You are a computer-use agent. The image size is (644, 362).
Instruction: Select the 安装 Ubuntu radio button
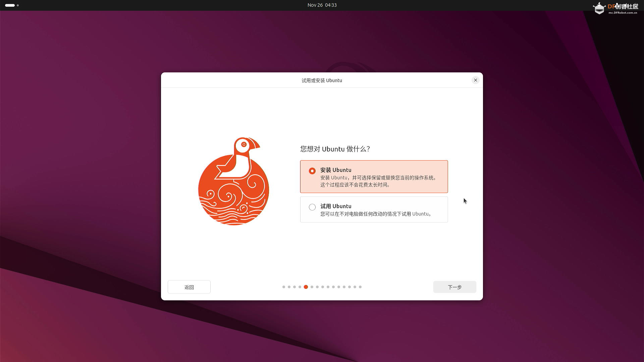click(312, 171)
